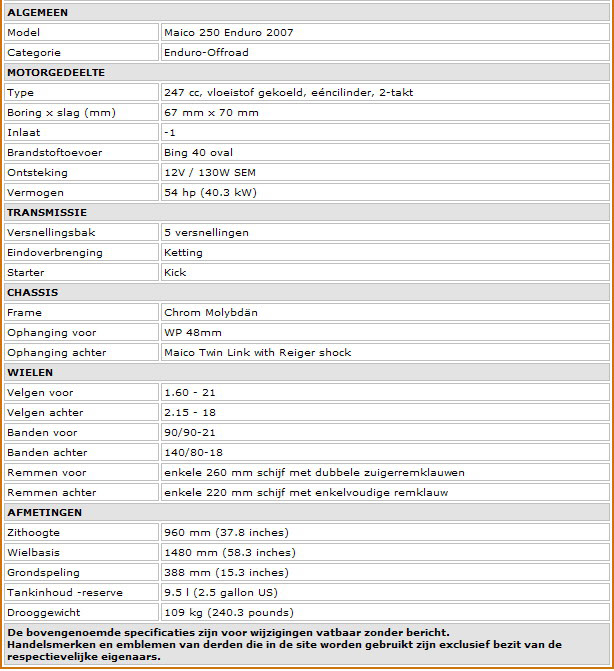Click the 'Eindoverbrenging' label

55,252
